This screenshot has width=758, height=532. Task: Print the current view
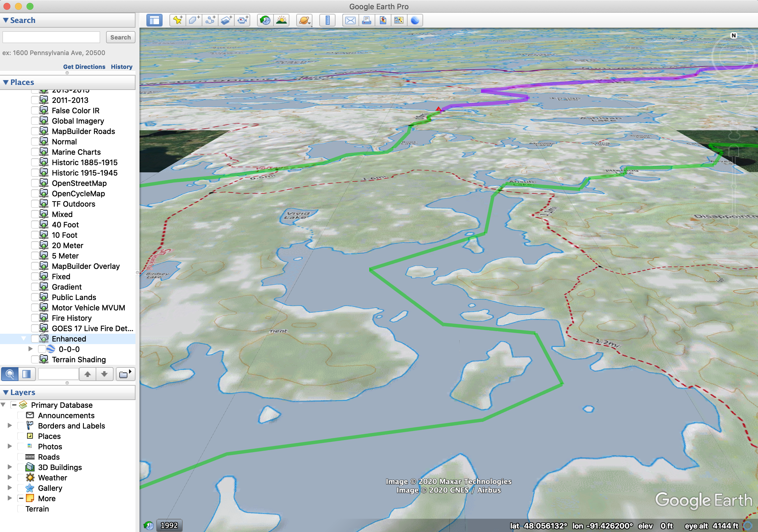[366, 20]
